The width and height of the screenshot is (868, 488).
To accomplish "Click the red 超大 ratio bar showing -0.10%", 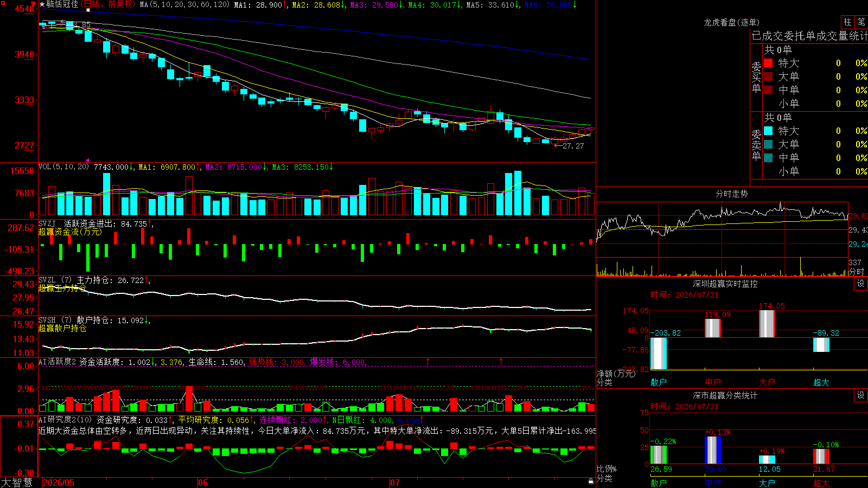I will (821, 457).
